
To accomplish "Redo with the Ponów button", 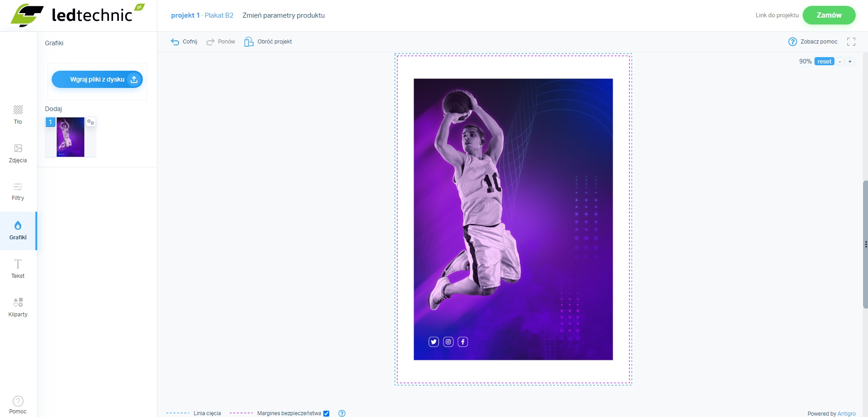I will tap(220, 42).
